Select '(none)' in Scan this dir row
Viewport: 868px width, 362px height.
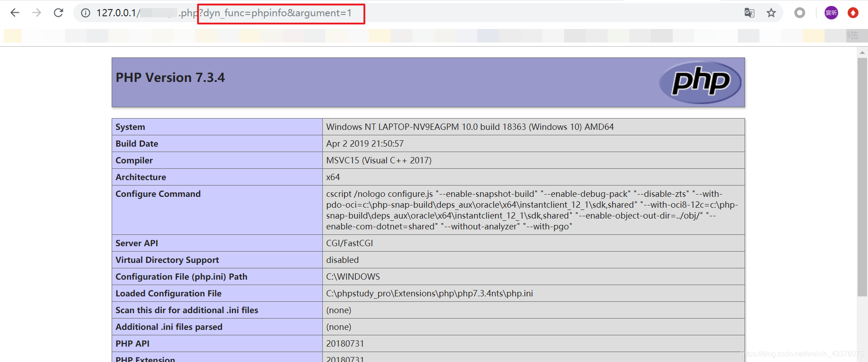pos(339,310)
